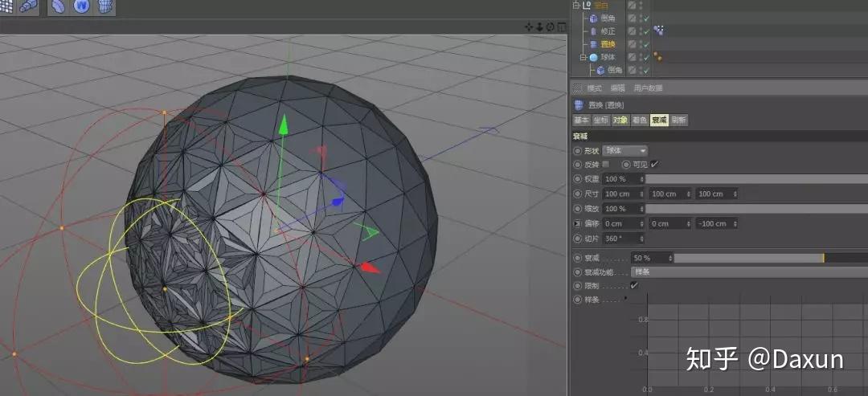Uncheck the 限制 clamp checkbox
Image resolution: width=868 pixels, height=396 pixels.
634,286
